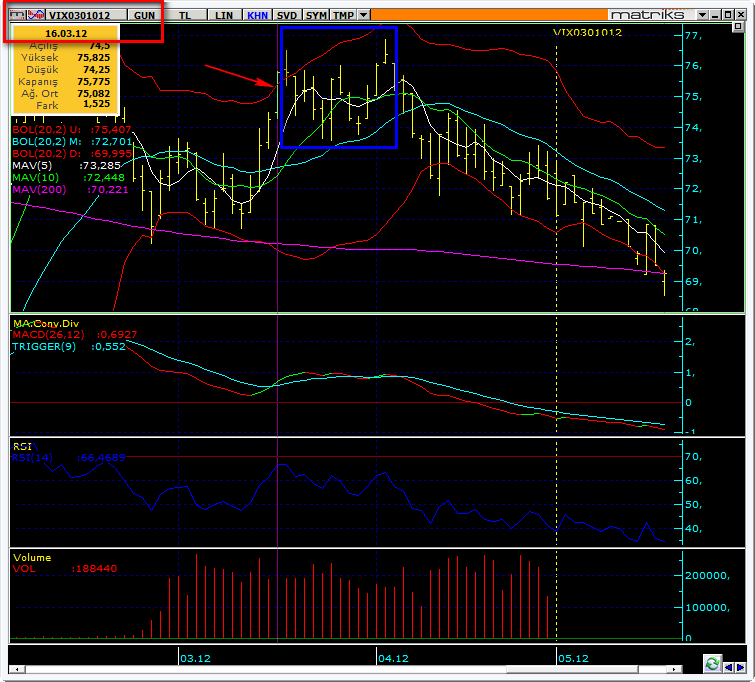
Task: Click the first chart-type icon in toolbar
Action: (17, 15)
